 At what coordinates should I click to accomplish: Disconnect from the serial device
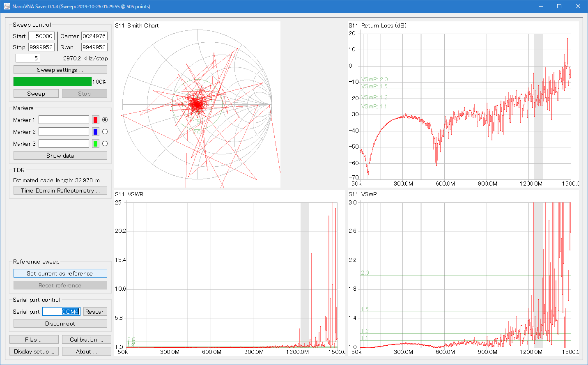click(x=60, y=324)
